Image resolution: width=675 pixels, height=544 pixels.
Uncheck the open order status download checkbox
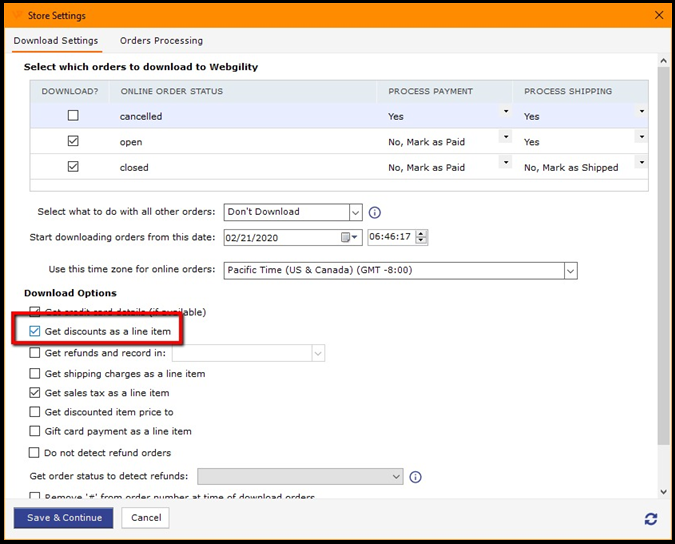coord(73,142)
